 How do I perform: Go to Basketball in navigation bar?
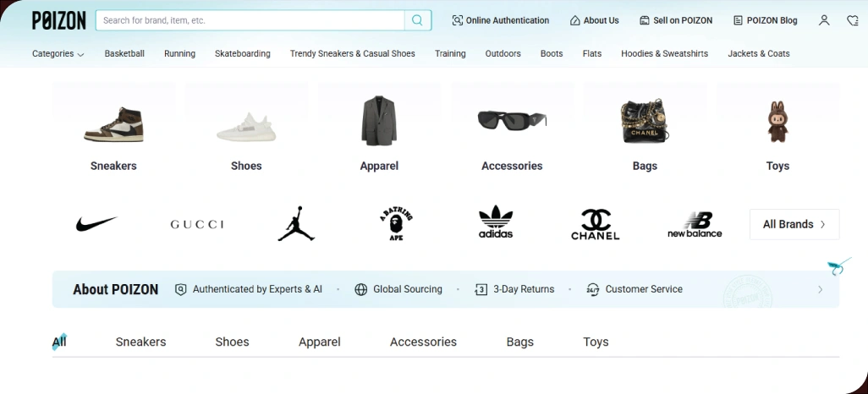coord(124,53)
